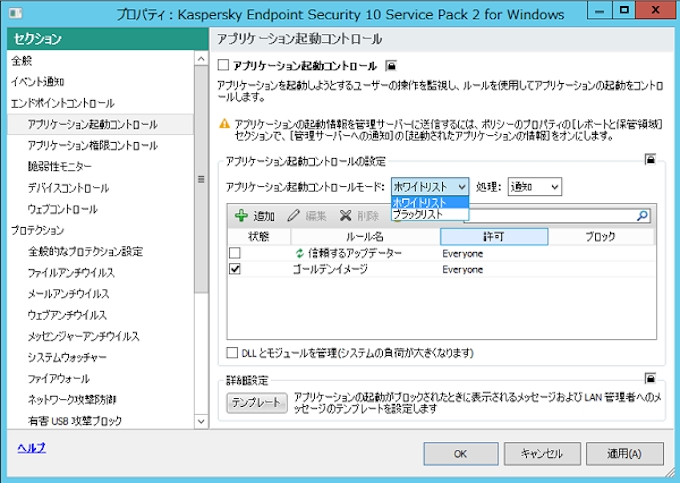Click the 適用(A) button
The height and width of the screenshot is (483, 680).
(623, 453)
